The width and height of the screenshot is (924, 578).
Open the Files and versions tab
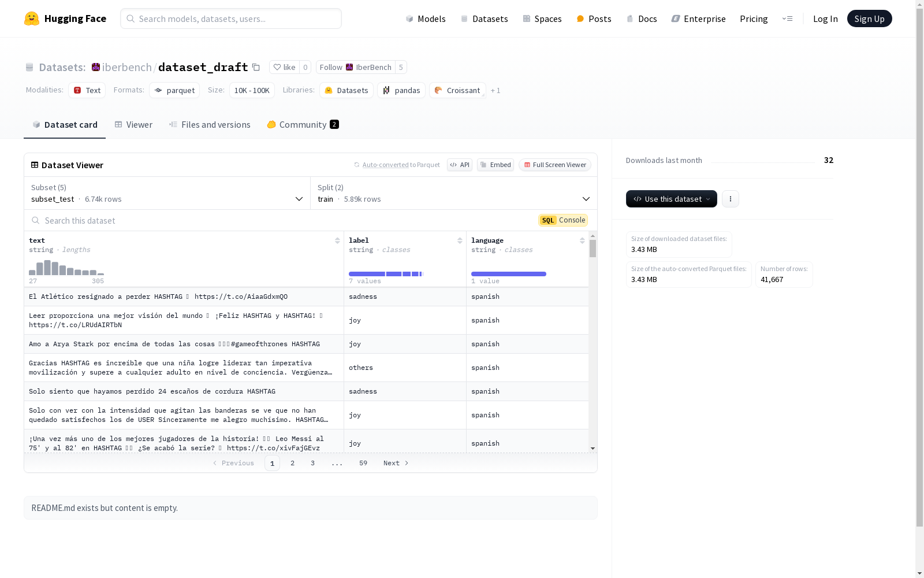pyautogui.click(x=210, y=125)
